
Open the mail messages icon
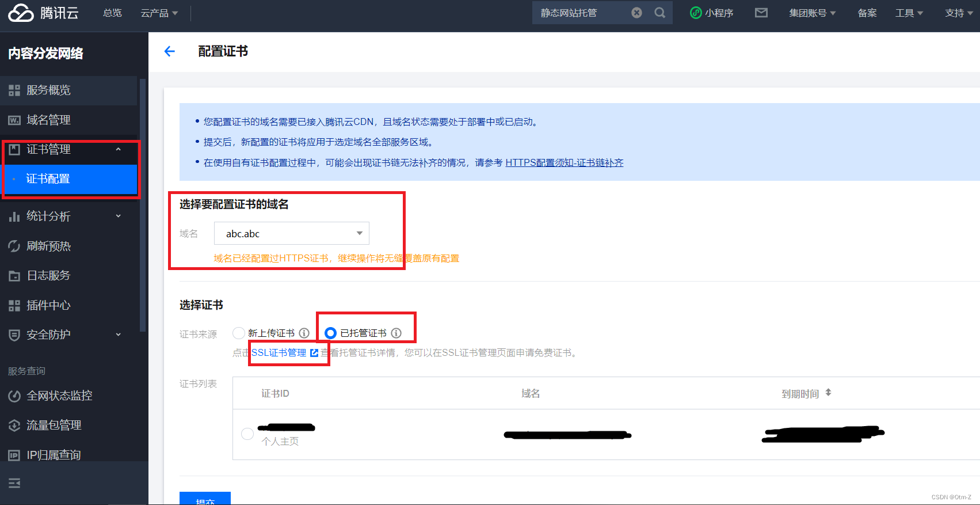tap(761, 13)
